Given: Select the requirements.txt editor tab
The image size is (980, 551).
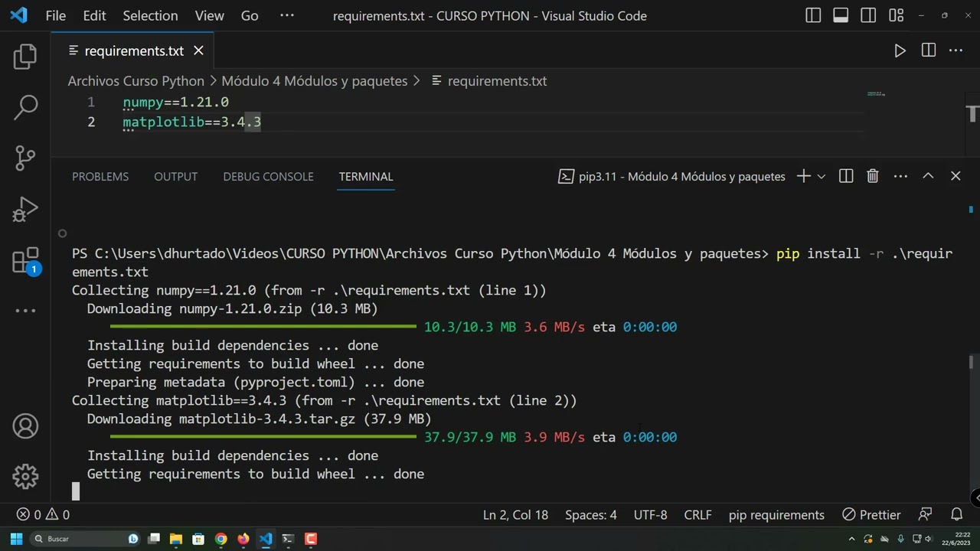Looking at the screenshot, I should (x=133, y=51).
